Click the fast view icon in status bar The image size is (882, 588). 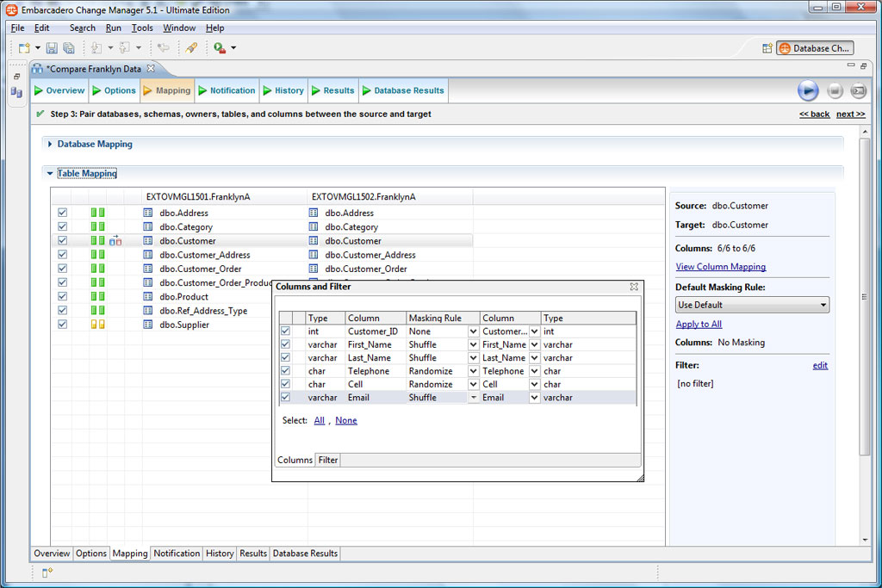click(47, 573)
